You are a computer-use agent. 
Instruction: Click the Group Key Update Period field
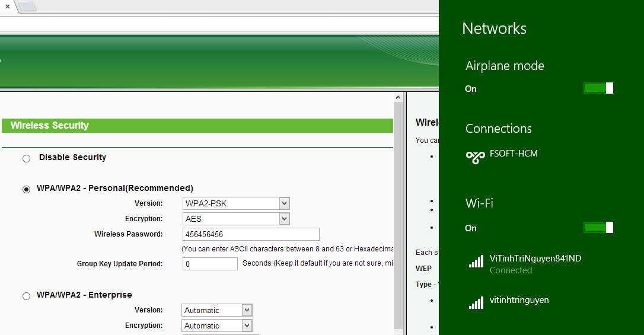point(210,264)
